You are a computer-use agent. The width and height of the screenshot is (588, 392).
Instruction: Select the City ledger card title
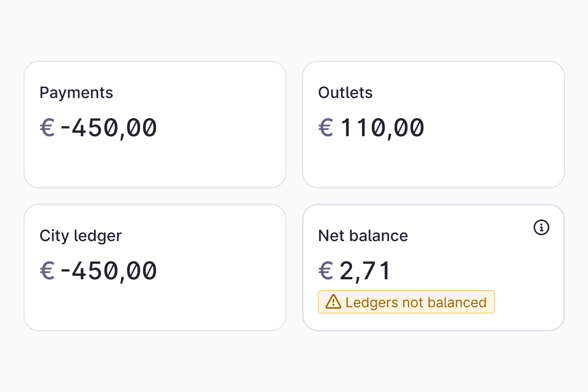81,236
